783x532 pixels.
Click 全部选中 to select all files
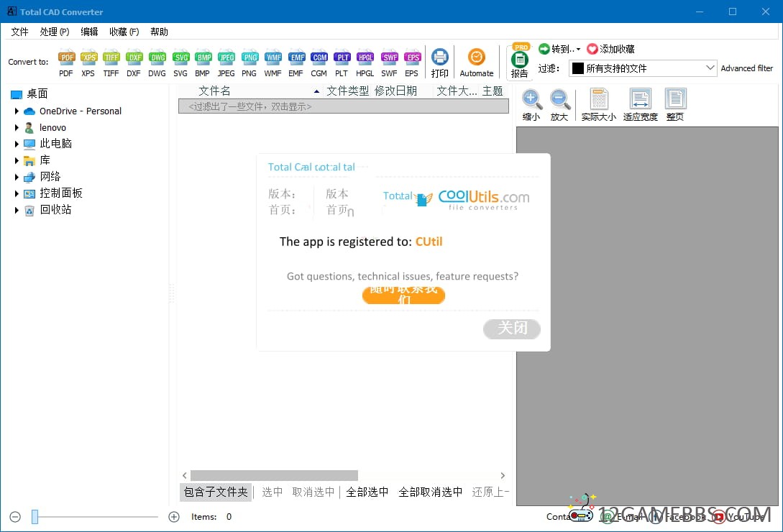[367, 492]
